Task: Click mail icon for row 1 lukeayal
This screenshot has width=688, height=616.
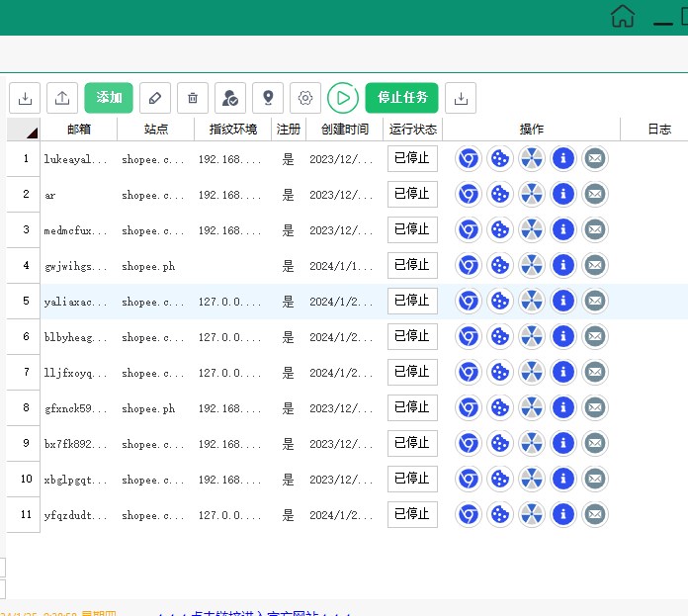Action: tap(595, 158)
